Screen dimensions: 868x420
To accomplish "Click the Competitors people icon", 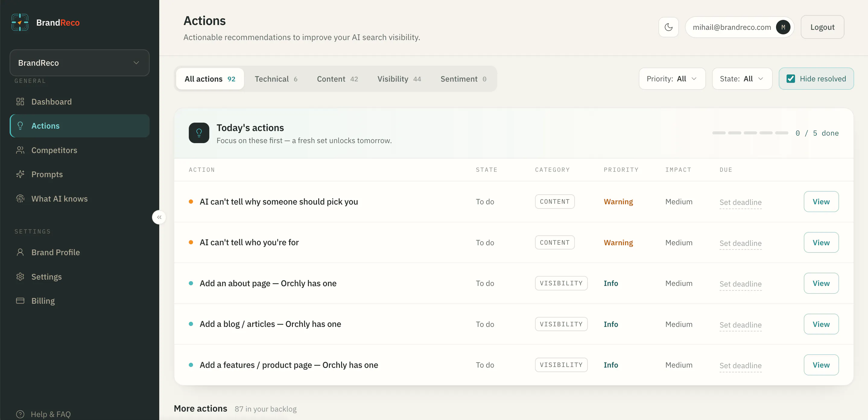I will pos(20,150).
